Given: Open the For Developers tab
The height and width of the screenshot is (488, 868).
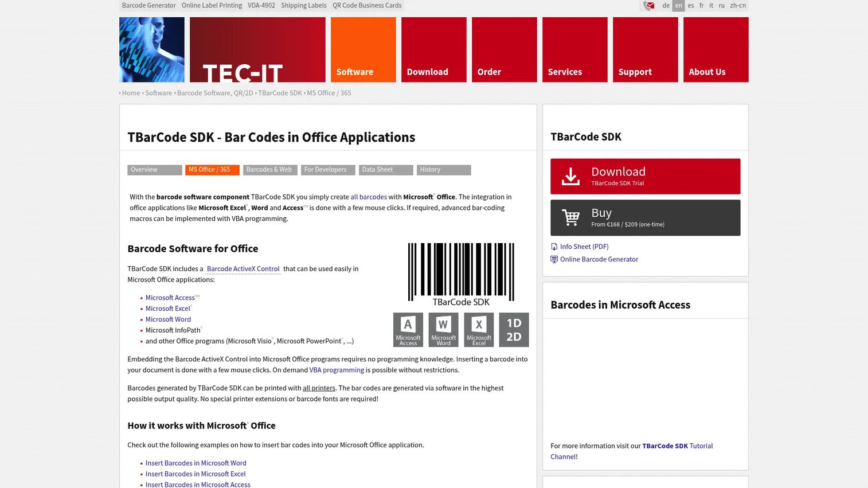Looking at the screenshot, I should (x=329, y=170).
